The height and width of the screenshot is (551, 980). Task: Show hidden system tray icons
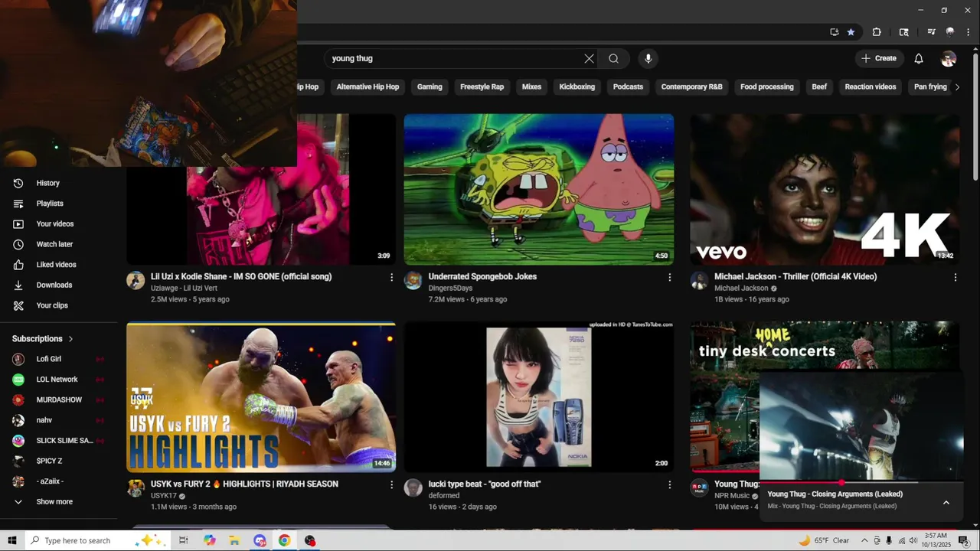coord(864,540)
